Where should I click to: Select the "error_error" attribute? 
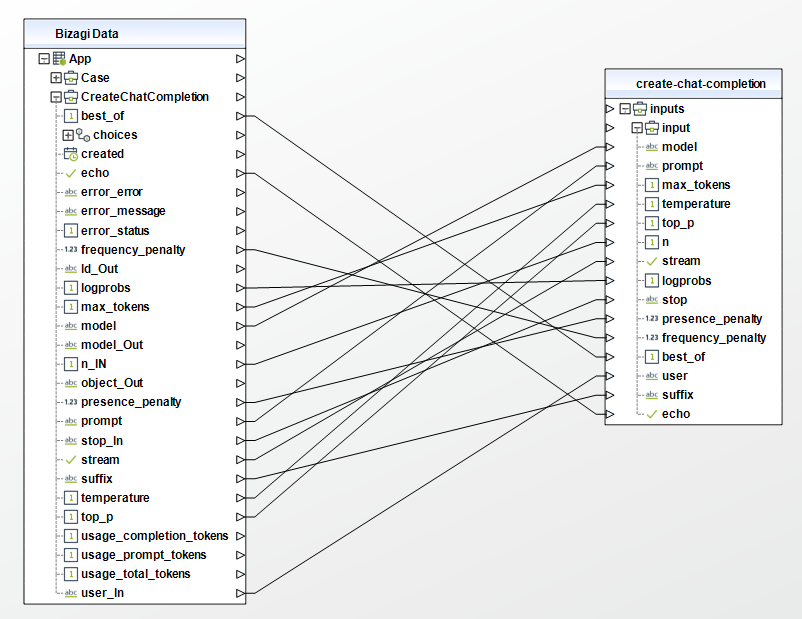(112, 192)
